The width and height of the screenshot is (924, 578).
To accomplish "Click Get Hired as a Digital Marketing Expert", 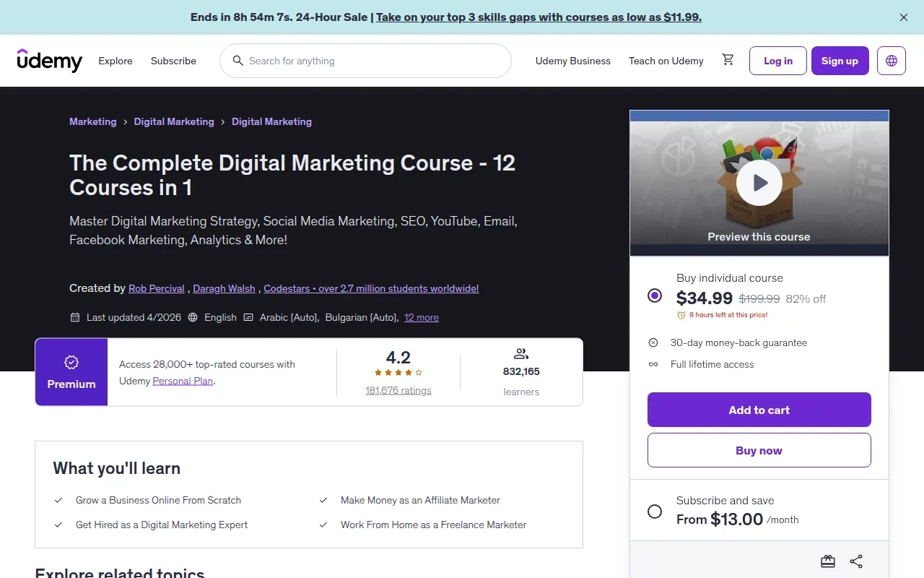I will click(x=162, y=525).
